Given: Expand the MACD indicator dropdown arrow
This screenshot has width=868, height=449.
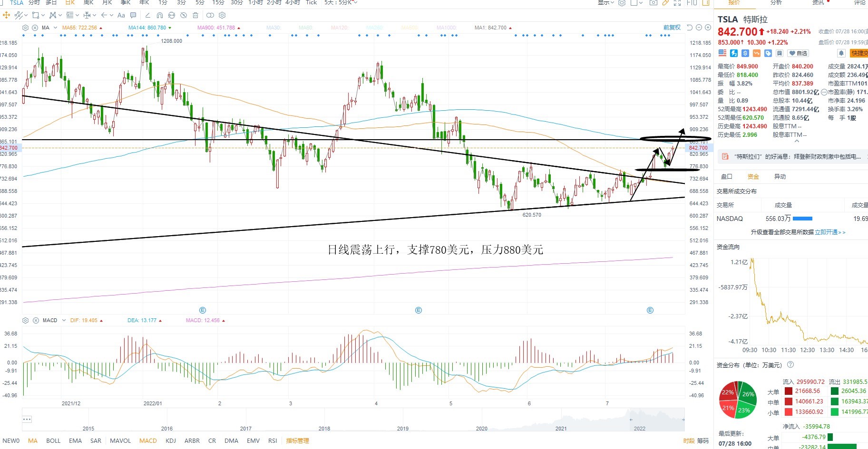Looking at the screenshot, I should pyautogui.click(x=64, y=320).
